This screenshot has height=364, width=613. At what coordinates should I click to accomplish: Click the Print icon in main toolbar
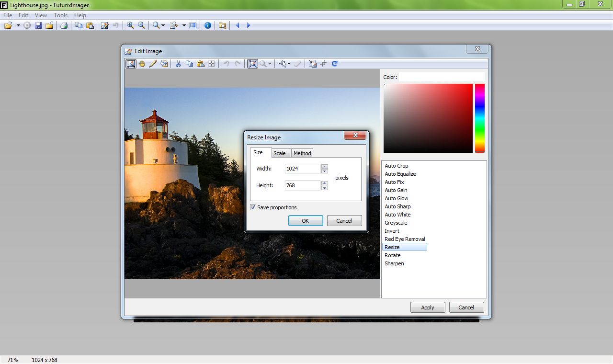pos(64,25)
